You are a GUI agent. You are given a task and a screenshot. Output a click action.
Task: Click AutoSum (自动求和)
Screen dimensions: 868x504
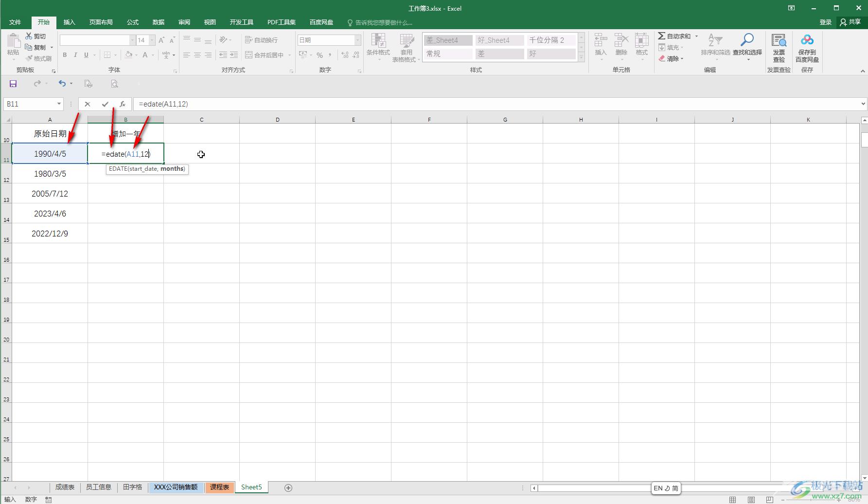coord(674,36)
